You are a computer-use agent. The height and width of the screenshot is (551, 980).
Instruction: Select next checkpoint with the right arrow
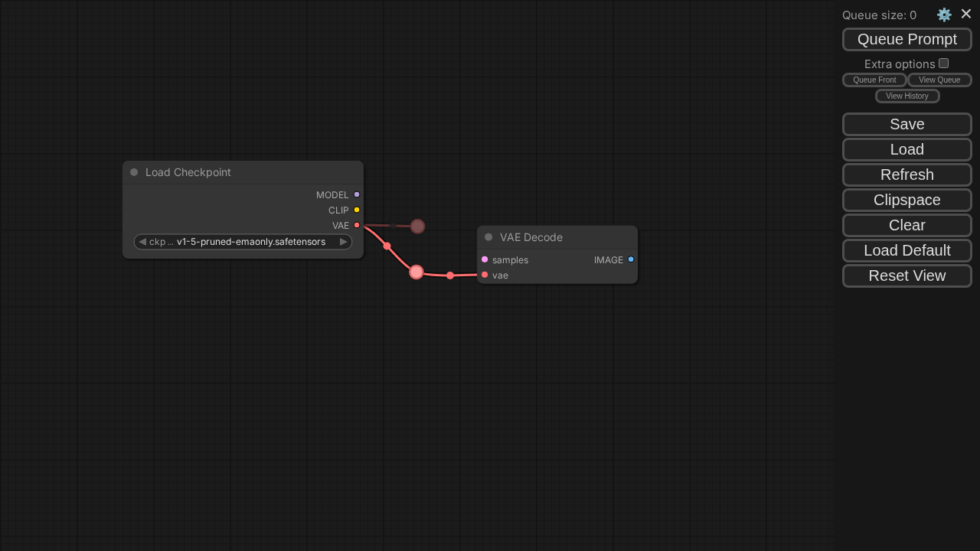(x=344, y=242)
